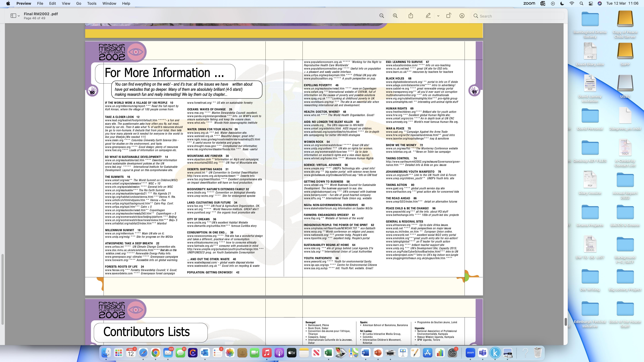Viewport: 644px width, 362px height.
Task: Toggle Focus moon icon in menu bar
Action: (562, 3)
